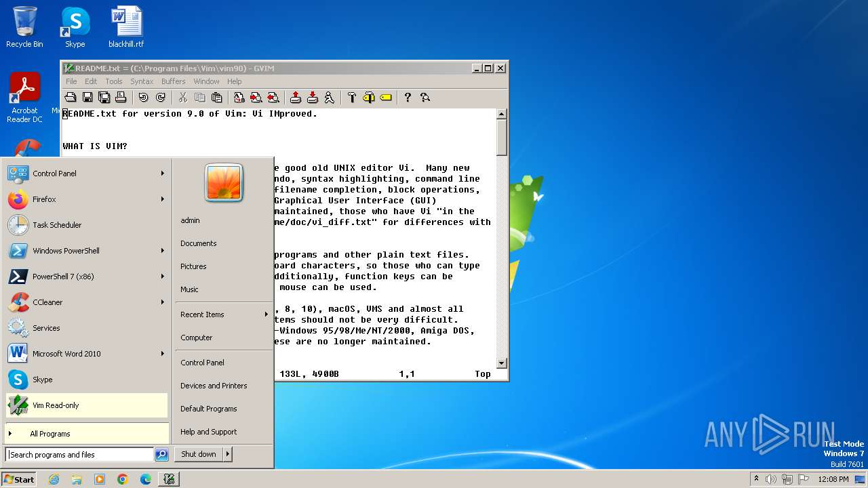
Task: Open Pictures from the Start menu
Action: tap(224, 266)
